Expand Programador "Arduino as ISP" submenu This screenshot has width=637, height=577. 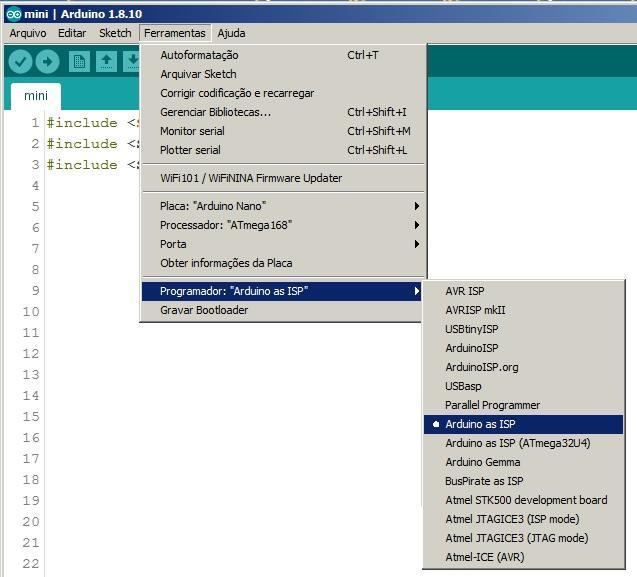(x=281, y=291)
